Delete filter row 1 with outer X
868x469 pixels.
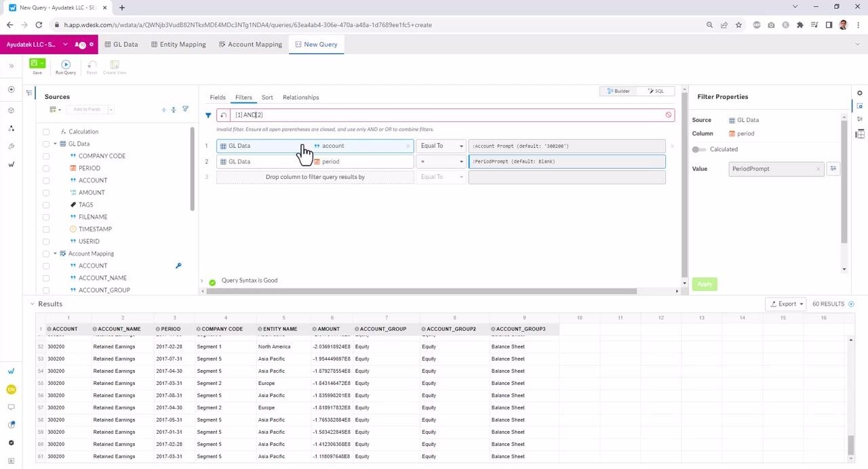point(672,146)
